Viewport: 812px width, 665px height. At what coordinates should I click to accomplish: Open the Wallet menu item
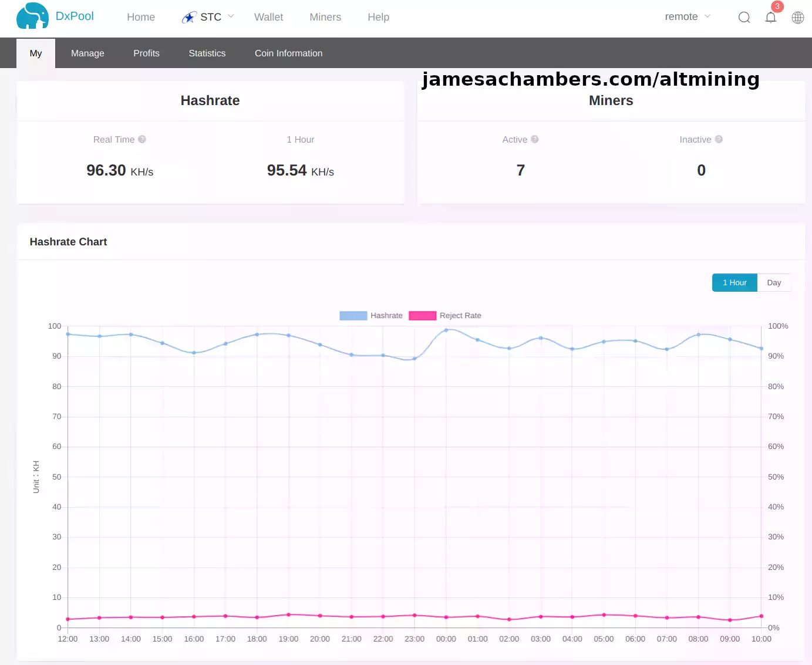(x=268, y=17)
